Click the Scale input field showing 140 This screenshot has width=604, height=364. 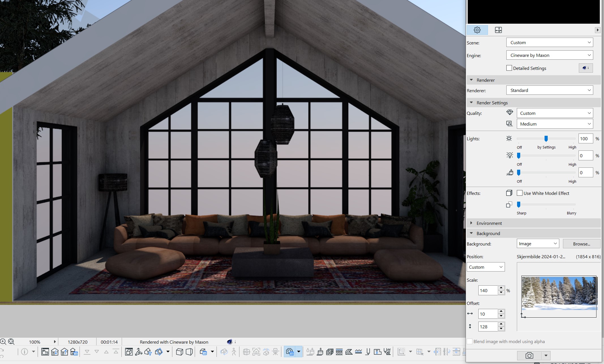(x=488, y=290)
